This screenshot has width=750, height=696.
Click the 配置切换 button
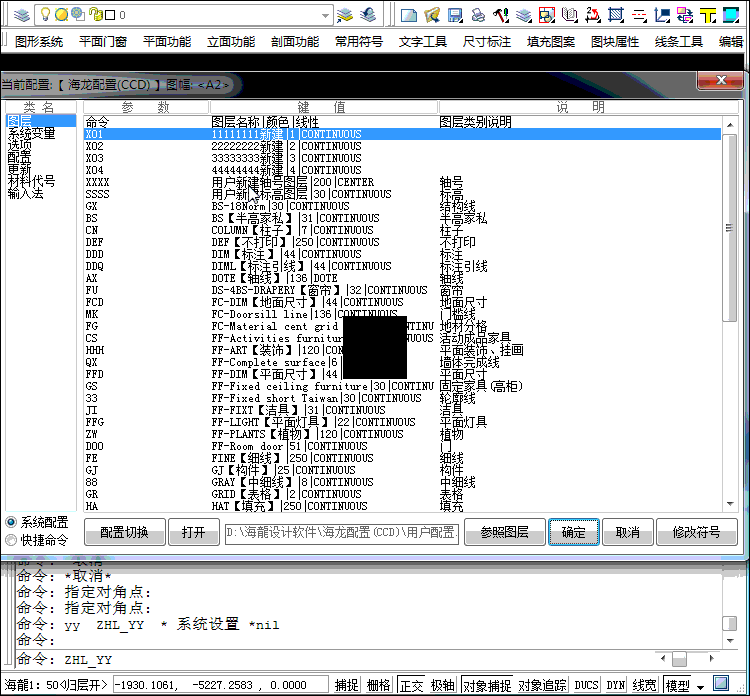[x=125, y=532]
